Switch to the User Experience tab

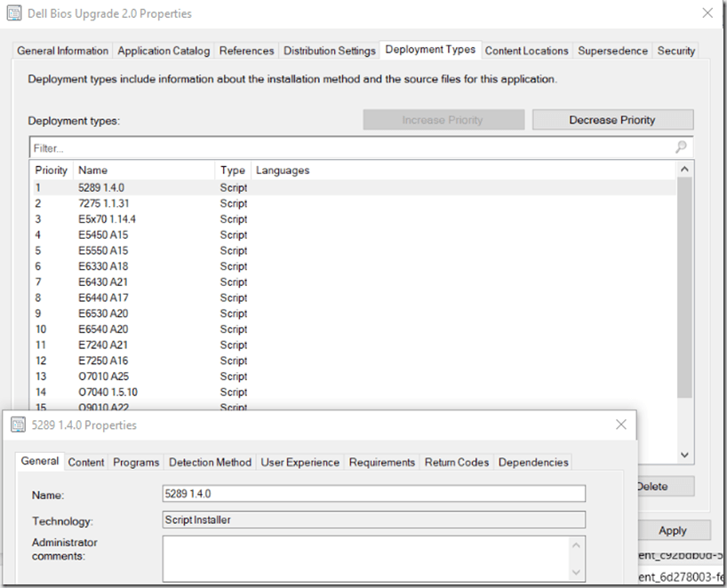[x=299, y=462]
